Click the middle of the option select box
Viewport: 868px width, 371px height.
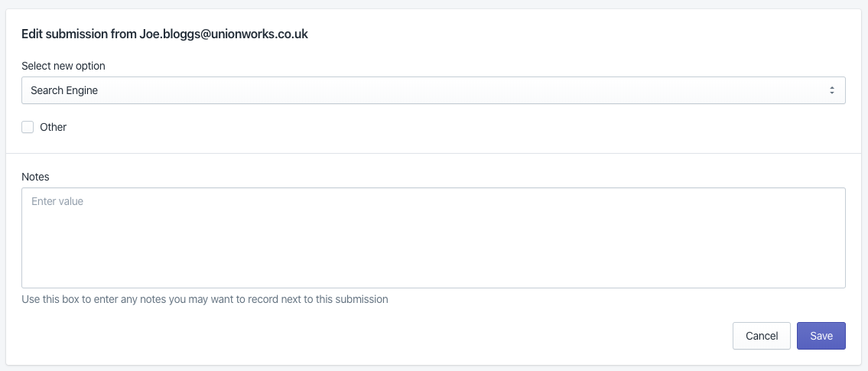point(433,90)
